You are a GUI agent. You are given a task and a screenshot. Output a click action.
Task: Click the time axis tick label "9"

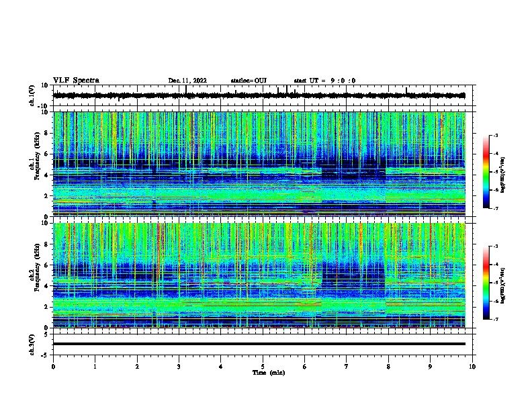click(430, 367)
